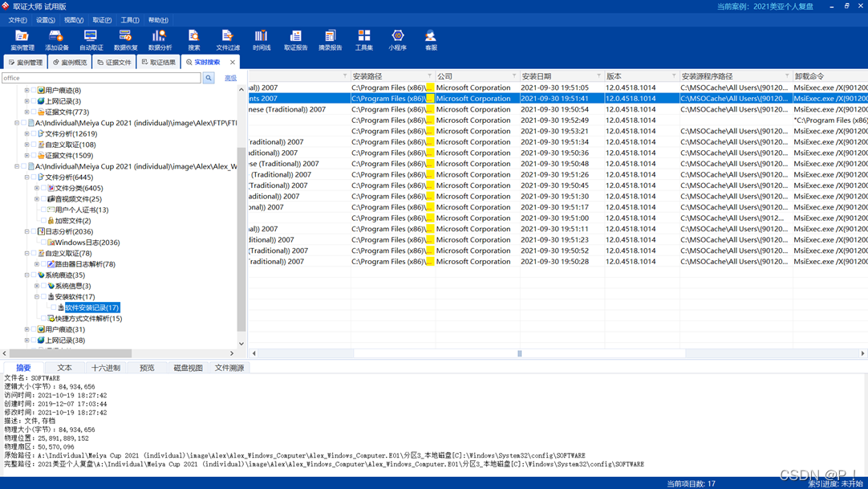Open 客服 support icon
The image size is (868, 489).
point(431,40)
